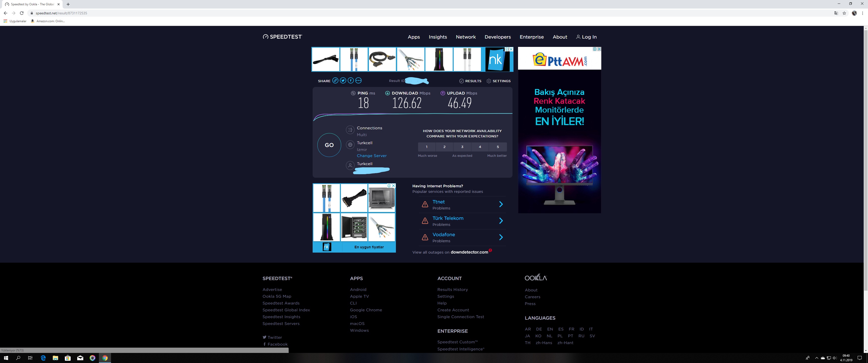Rate network availability 3 As expected
868x363 pixels.
[x=462, y=147]
